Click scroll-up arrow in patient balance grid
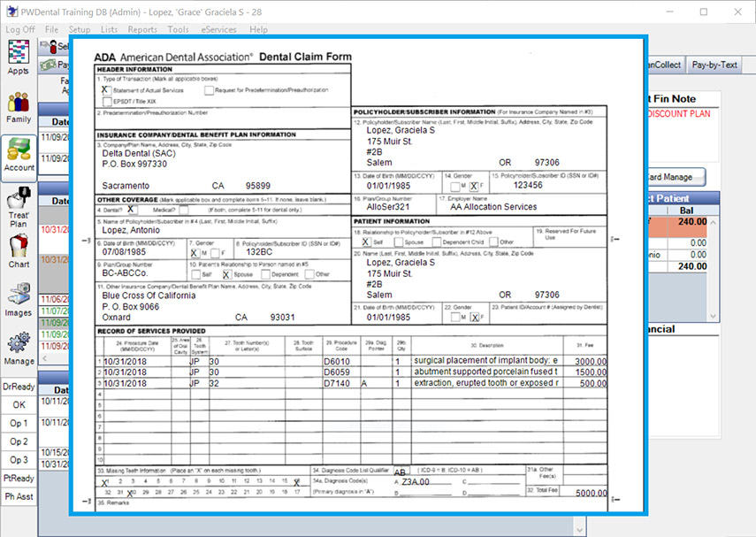Screen dimensions: 756x537 click(714, 222)
